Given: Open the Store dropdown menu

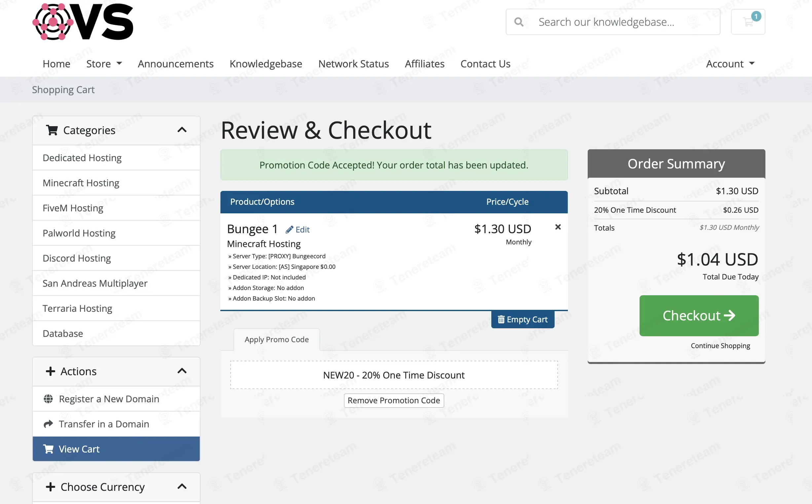Looking at the screenshot, I should [104, 63].
